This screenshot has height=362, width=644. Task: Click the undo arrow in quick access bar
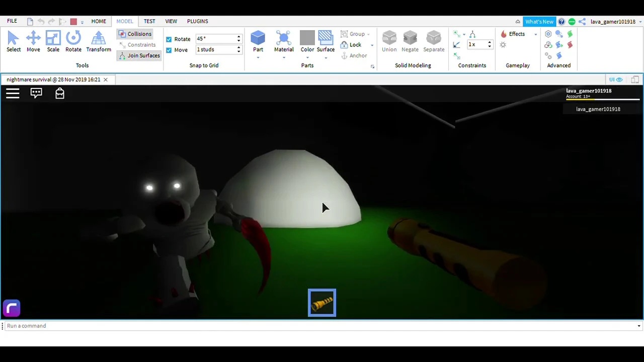pyautogui.click(x=41, y=21)
